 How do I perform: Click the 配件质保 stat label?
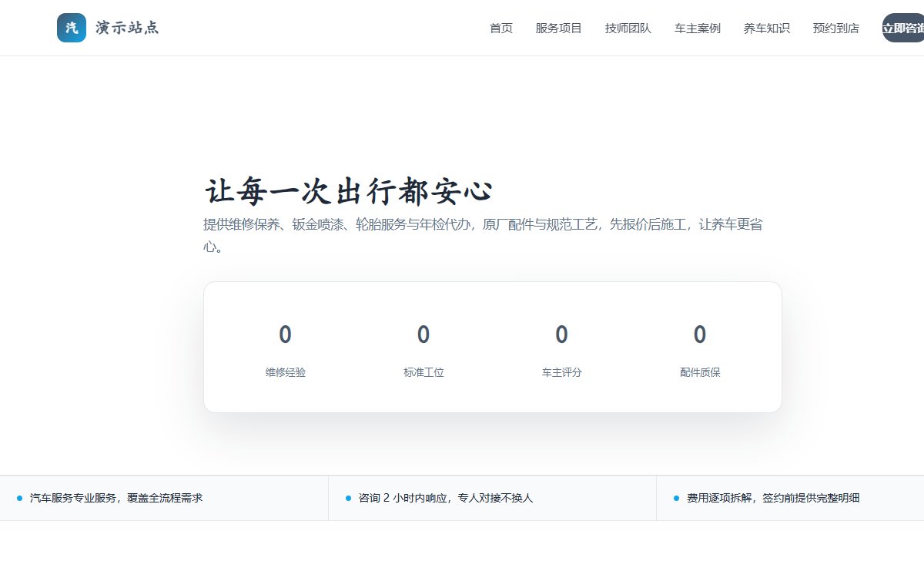click(x=700, y=372)
